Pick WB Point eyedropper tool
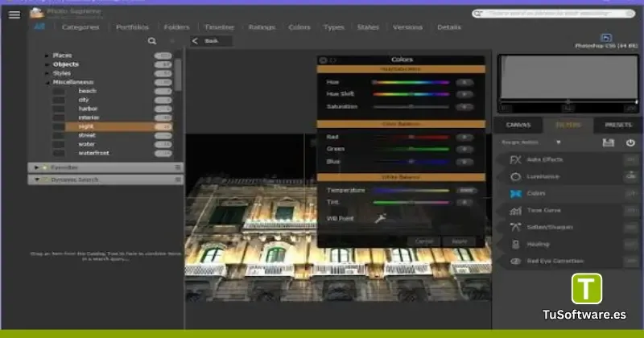The height and width of the screenshot is (338, 644). point(380,218)
